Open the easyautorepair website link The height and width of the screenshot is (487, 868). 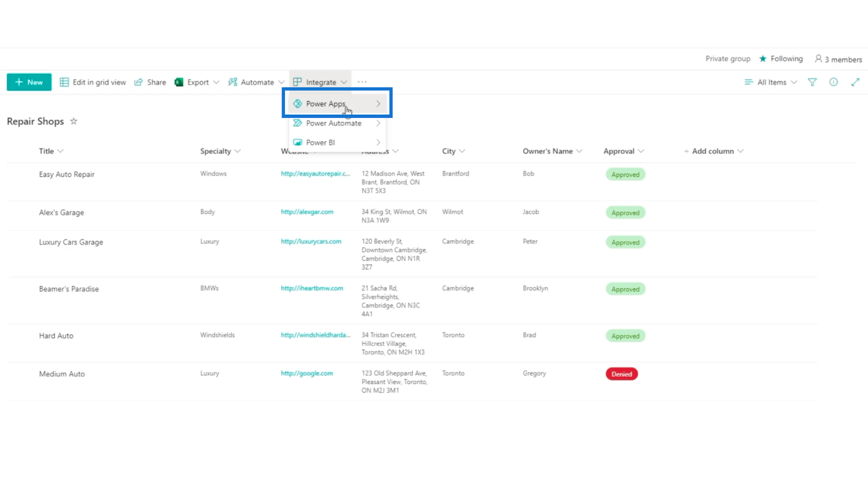pyautogui.click(x=315, y=174)
